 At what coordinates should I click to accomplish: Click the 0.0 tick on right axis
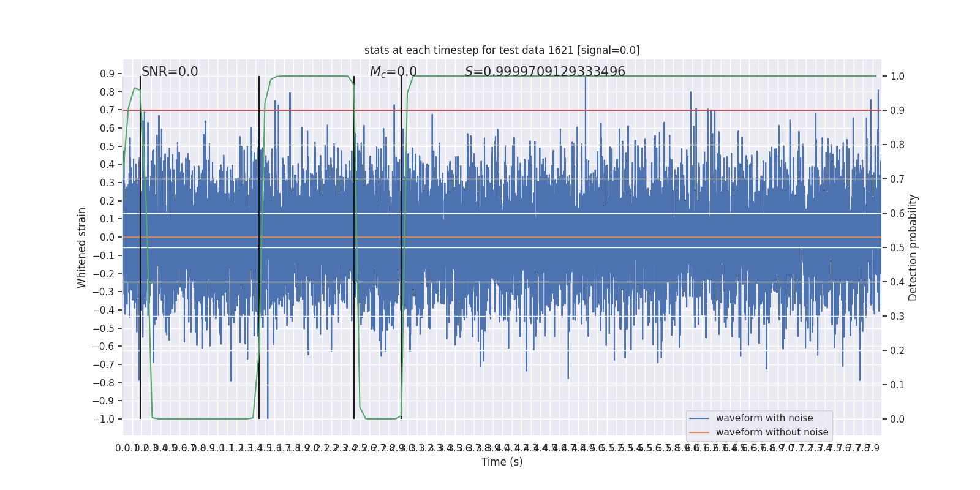pyautogui.click(x=897, y=419)
